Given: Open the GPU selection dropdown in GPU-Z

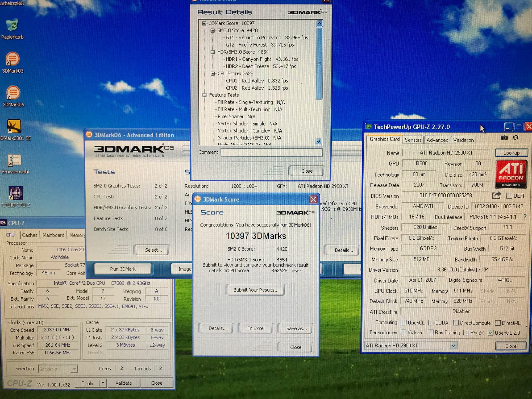Looking at the screenshot, I should [453, 346].
